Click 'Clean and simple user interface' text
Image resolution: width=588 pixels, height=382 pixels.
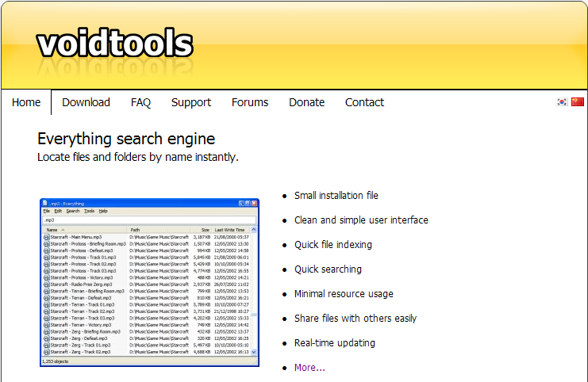(361, 220)
